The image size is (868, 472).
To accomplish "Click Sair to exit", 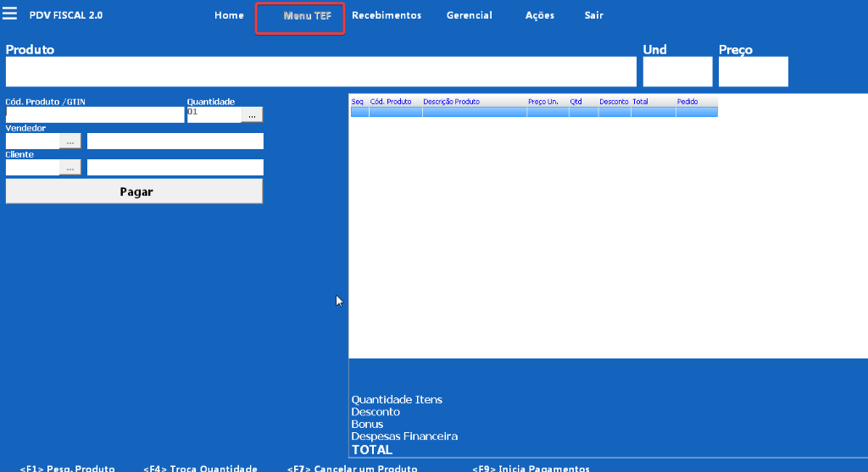I will click(594, 15).
